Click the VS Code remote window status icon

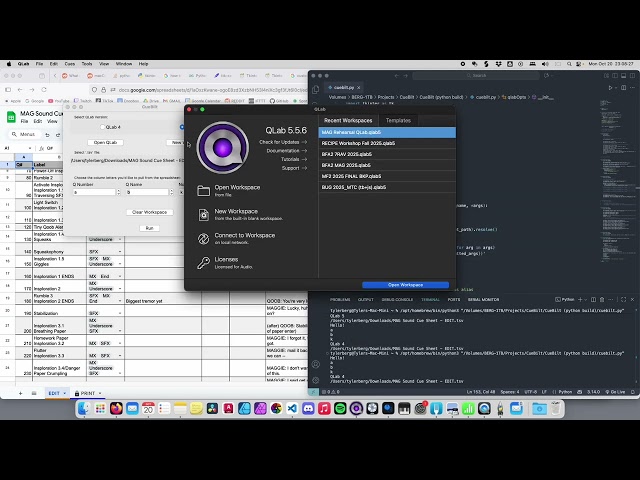coord(313,392)
